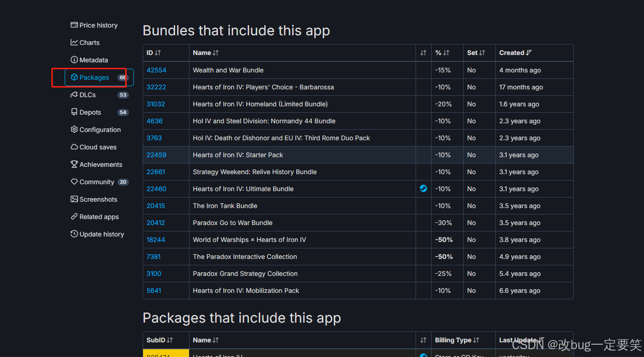Sort bundles by the unlabeled store column
644x357 pixels.
423,53
